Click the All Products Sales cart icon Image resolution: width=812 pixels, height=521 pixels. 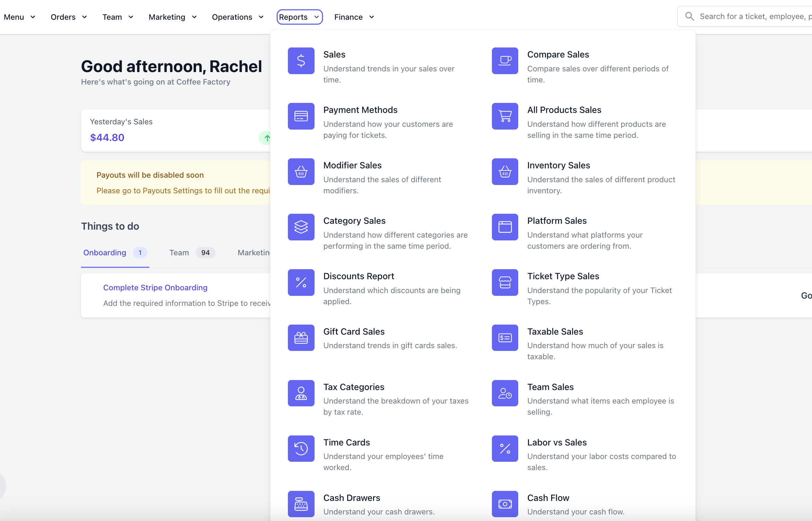(505, 116)
